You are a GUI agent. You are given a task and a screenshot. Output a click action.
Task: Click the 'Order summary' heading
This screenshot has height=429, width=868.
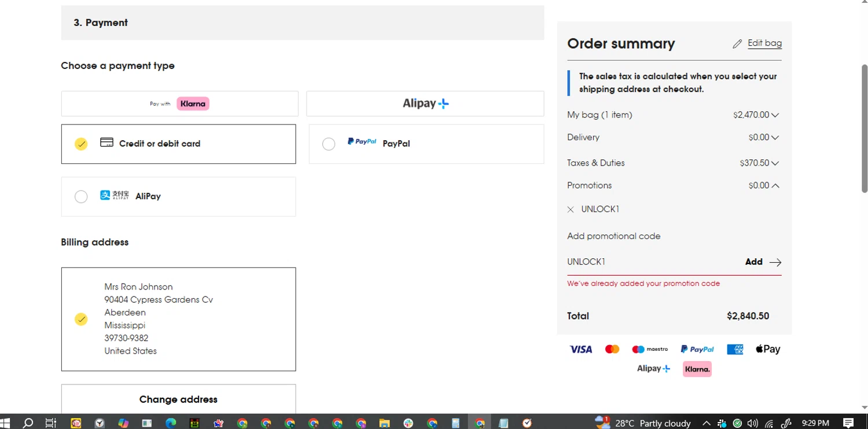(x=621, y=44)
